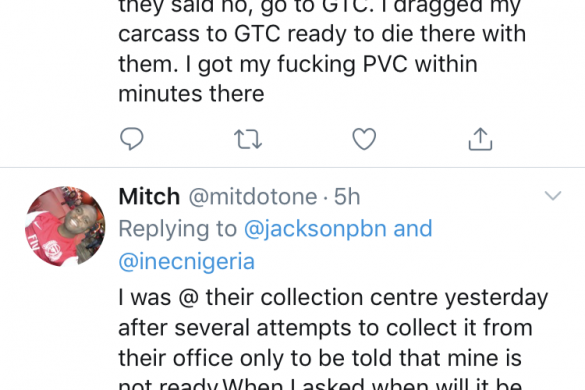
Task: Click the line "carcass to GTC ready to die"
Action: 322,34
